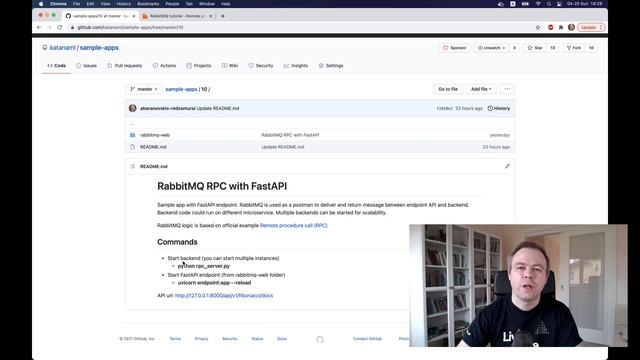Click the browser forward arrow

pyautogui.click(x=49, y=27)
